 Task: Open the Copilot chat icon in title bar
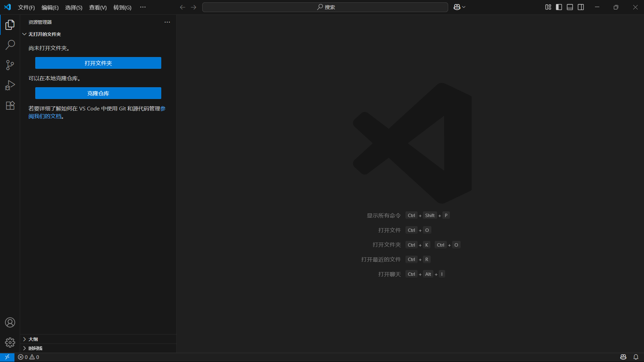click(x=457, y=7)
